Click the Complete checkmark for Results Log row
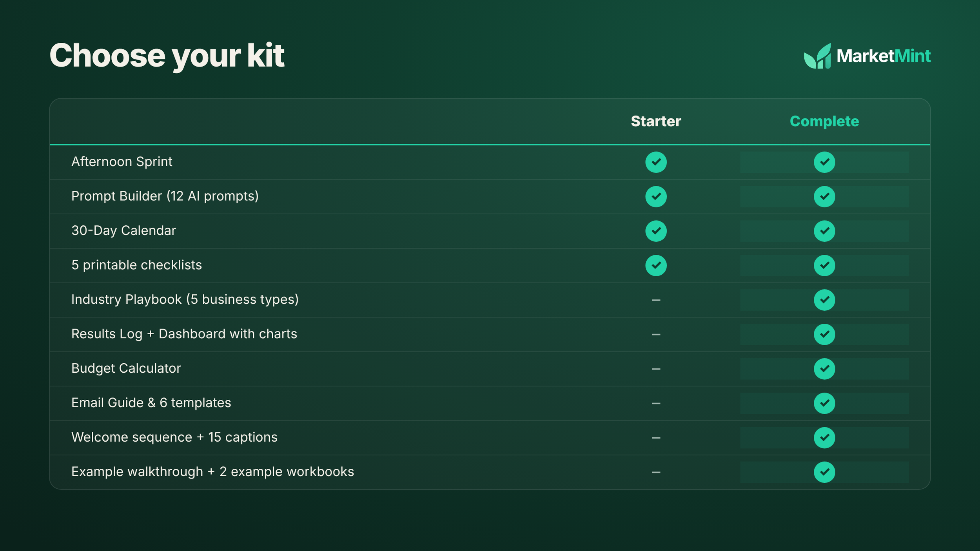980x551 pixels. 824,334
